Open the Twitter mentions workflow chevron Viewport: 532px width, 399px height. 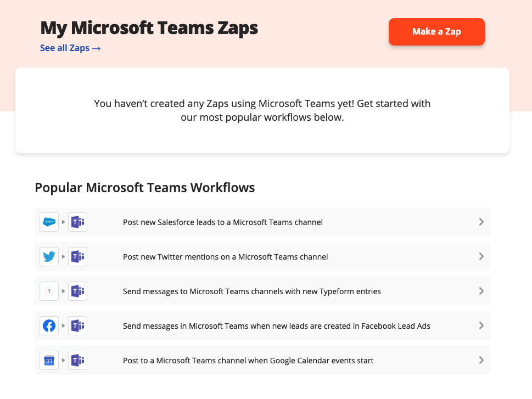(481, 256)
